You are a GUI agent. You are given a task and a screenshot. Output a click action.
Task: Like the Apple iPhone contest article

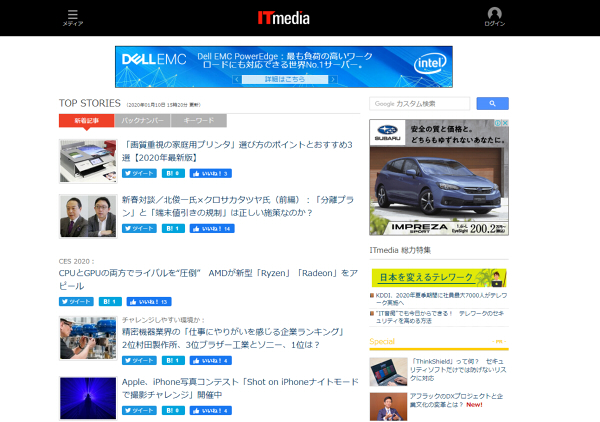[210, 411]
